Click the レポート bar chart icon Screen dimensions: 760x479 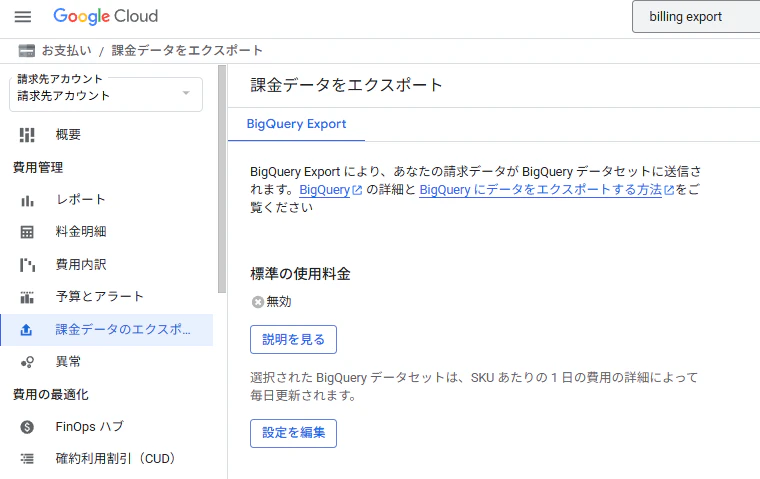(27, 200)
